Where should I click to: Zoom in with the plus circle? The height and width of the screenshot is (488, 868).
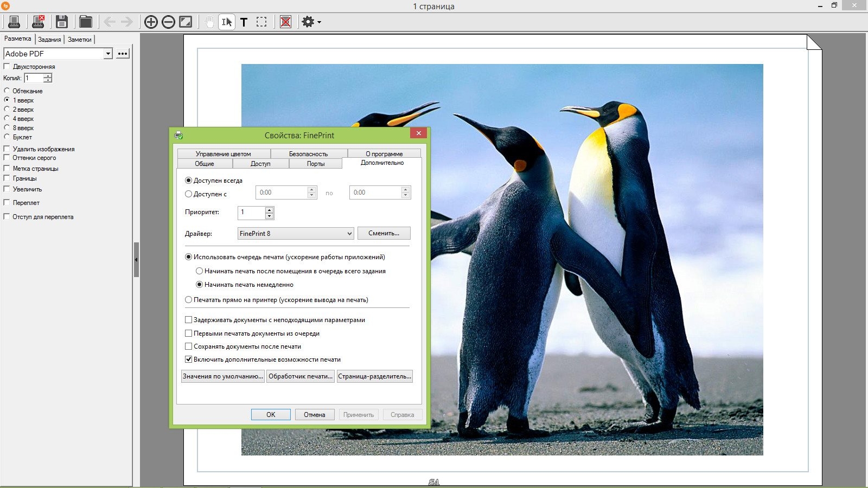(151, 22)
